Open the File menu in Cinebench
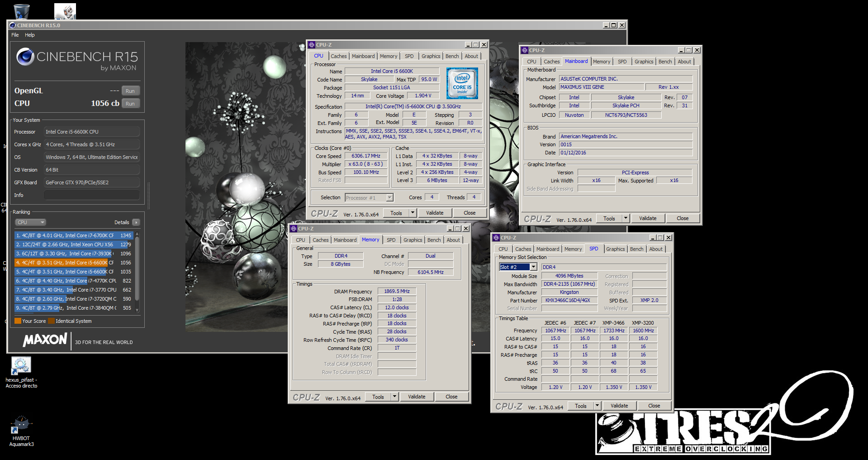This screenshot has width=868, height=460. click(x=15, y=35)
